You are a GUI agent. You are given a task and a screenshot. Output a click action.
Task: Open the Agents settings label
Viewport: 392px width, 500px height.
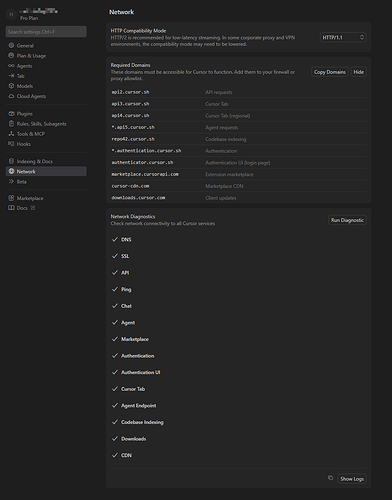click(24, 66)
